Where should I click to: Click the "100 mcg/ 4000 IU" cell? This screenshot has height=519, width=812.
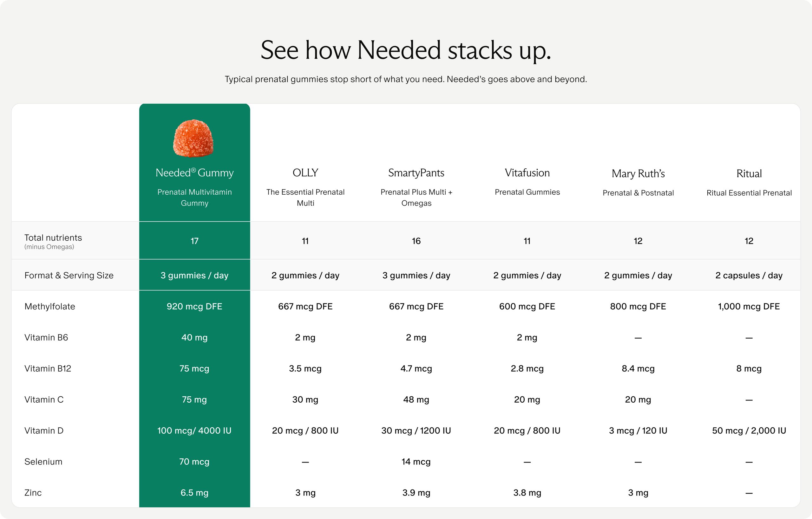click(x=194, y=430)
